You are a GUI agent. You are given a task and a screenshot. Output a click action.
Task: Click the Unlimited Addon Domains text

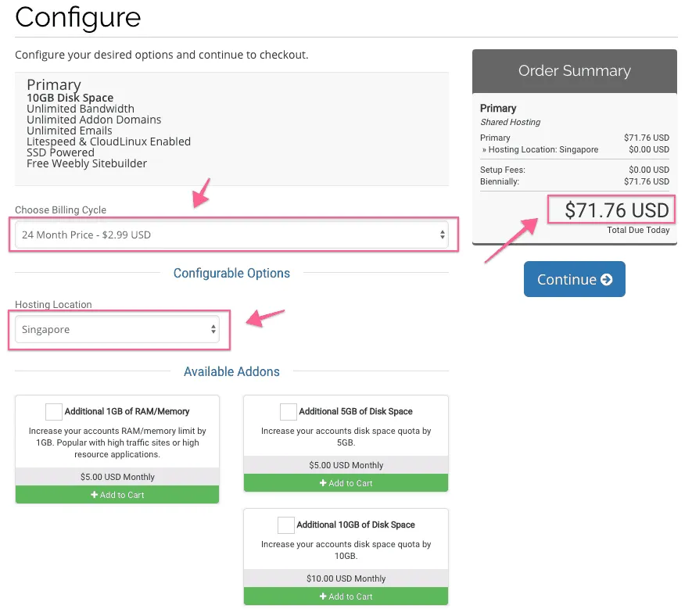pos(94,120)
